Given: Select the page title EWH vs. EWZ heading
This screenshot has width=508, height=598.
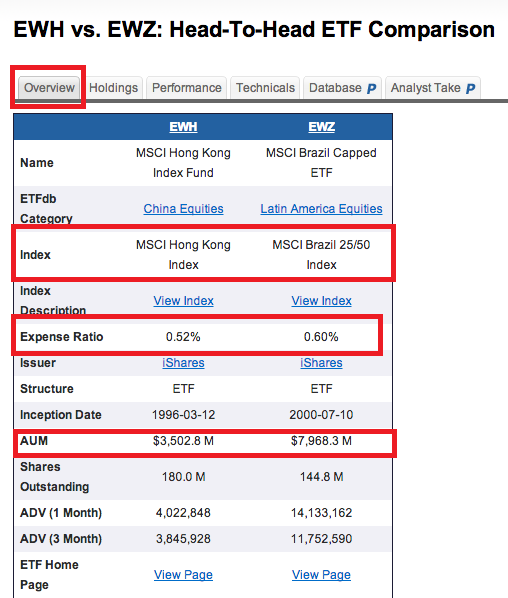Looking at the screenshot, I should (254, 29).
